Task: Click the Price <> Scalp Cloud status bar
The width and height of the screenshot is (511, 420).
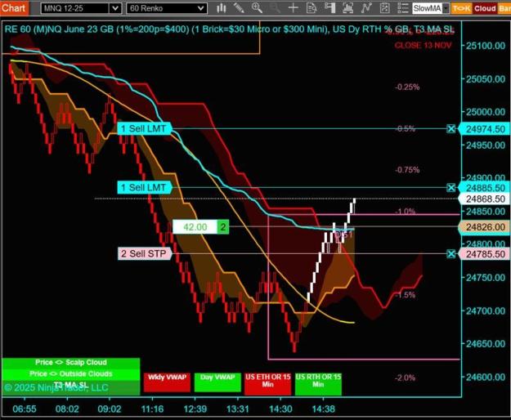Action: (x=70, y=362)
